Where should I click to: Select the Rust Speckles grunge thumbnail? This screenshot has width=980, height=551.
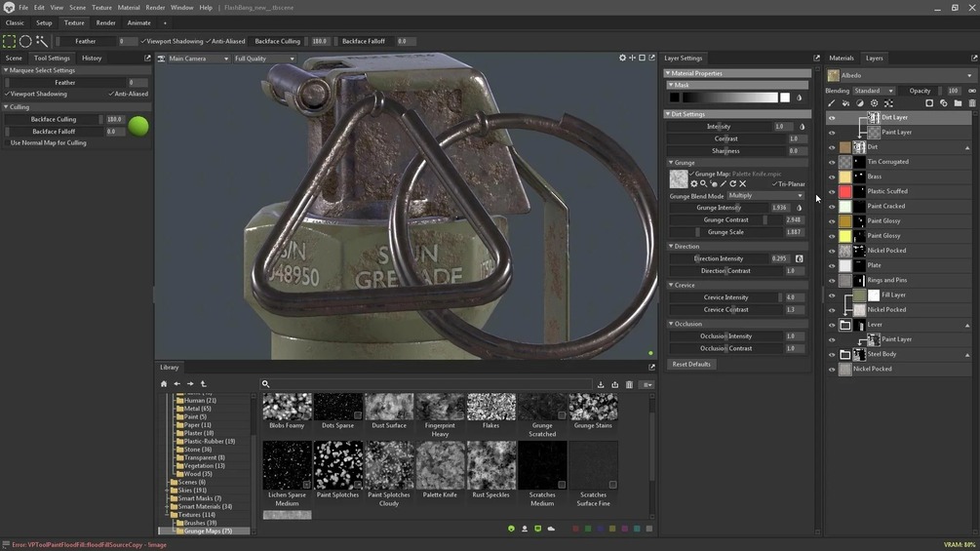(490, 465)
